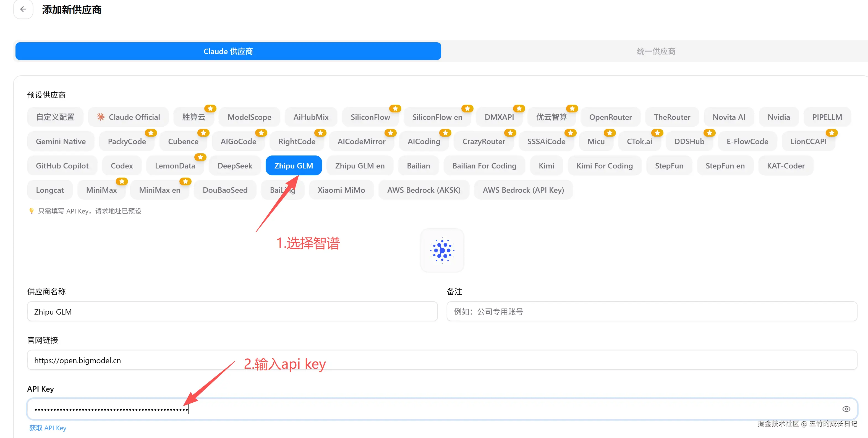The width and height of the screenshot is (868, 438).
Task: Select 胜算云 provider preset
Action: tap(194, 117)
